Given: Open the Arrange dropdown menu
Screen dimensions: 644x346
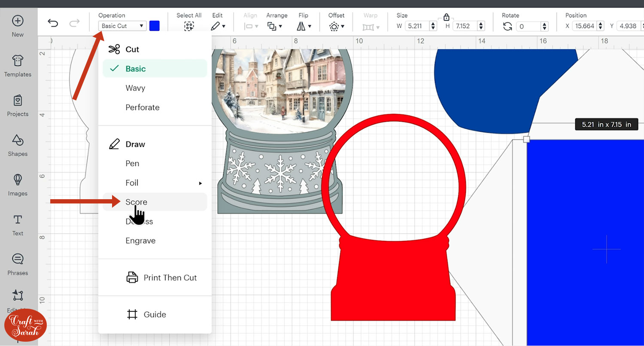Looking at the screenshot, I should [x=275, y=26].
